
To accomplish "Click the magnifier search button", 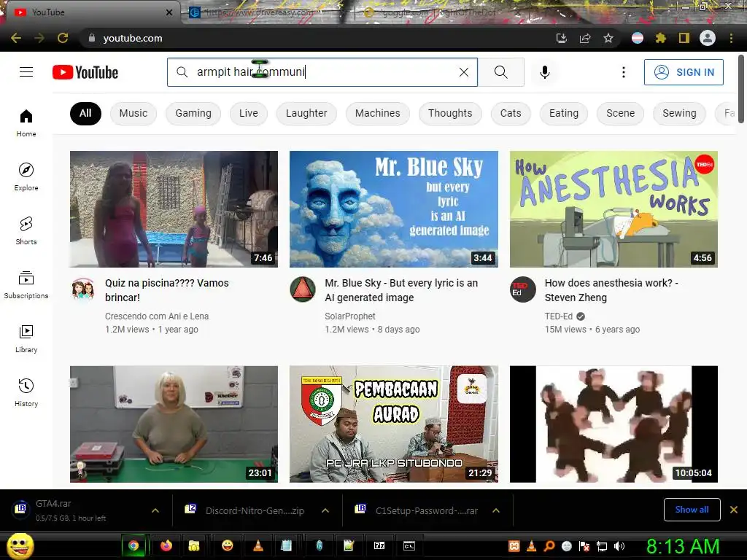I will pos(500,72).
